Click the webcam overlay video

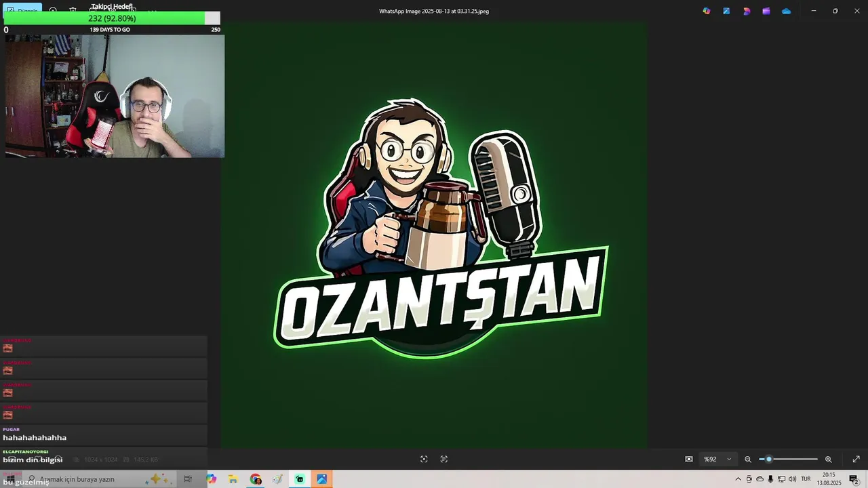[x=115, y=96]
